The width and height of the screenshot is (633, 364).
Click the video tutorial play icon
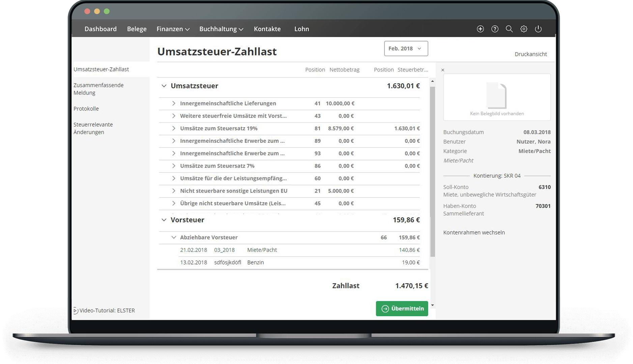coord(76,311)
